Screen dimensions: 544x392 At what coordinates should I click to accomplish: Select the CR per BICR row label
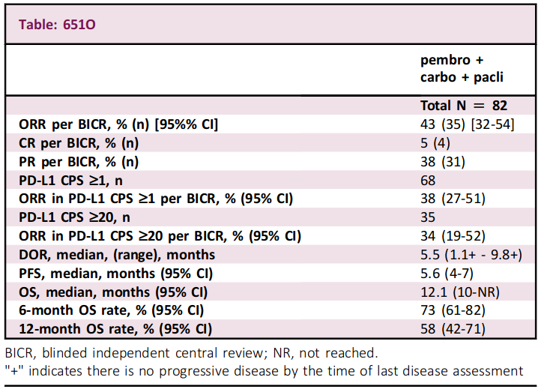(79, 143)
